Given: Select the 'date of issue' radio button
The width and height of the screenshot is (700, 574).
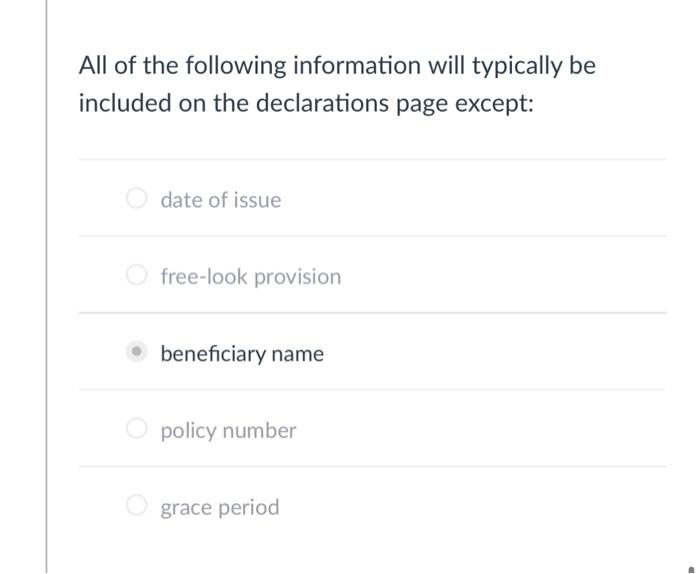Looking at the screenshot, I should [x=137, y=198].
